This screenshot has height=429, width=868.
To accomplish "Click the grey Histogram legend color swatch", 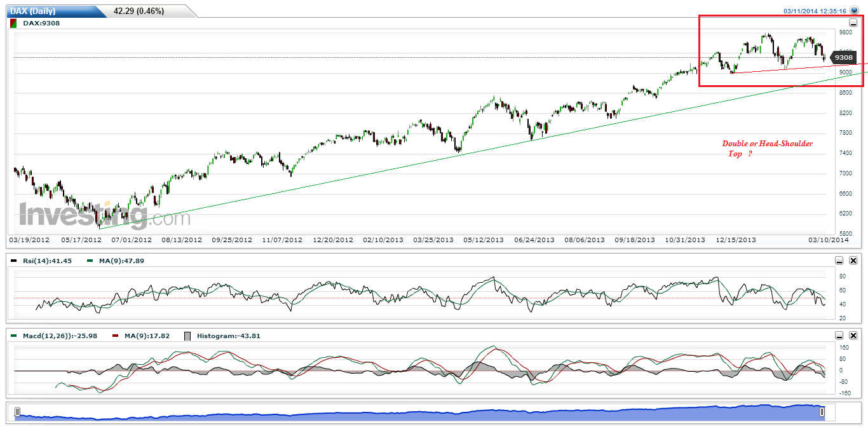I will tap(187, 336).
